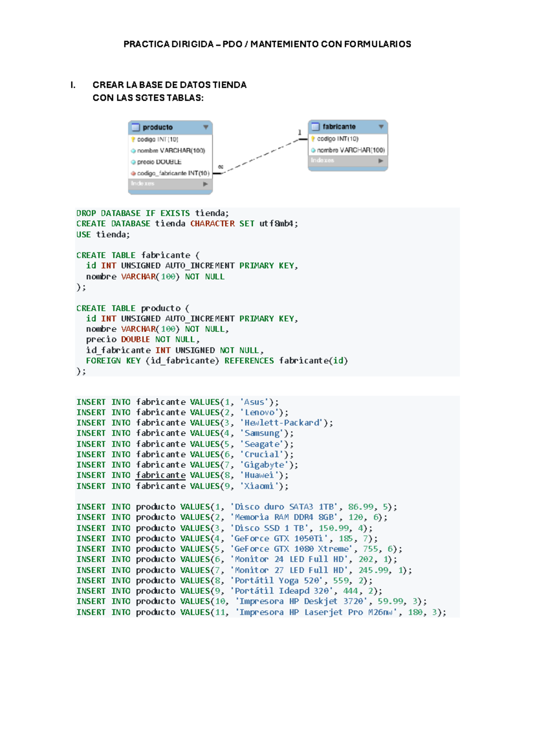Expand the Indexes section of fabricante table
This screenshot has width=535, height=756.
(x=381, y=160)
